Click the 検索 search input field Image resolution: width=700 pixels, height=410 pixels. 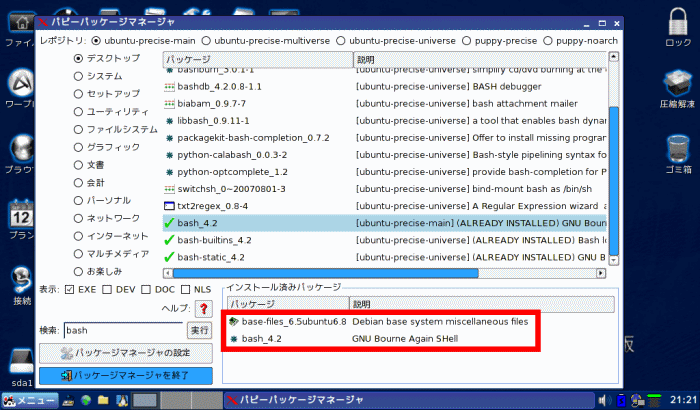123,331
